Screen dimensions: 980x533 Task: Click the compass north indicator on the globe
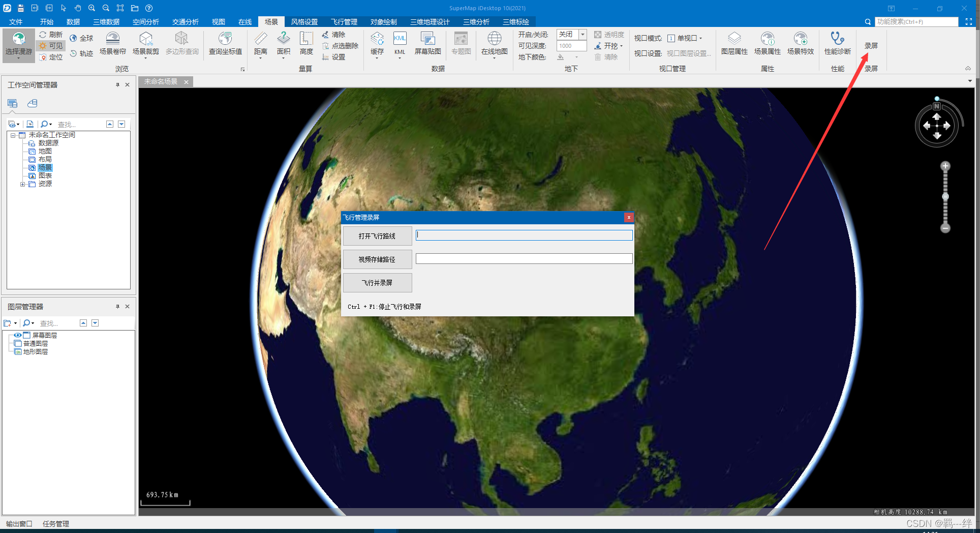tap(937, 106)
